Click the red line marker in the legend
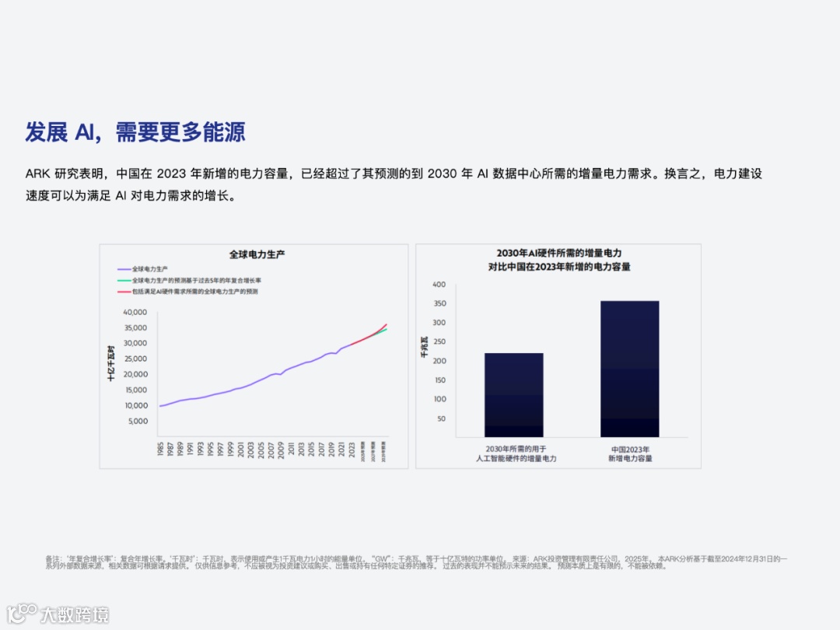This screenshot has height=630, width=840. point(124,292)
